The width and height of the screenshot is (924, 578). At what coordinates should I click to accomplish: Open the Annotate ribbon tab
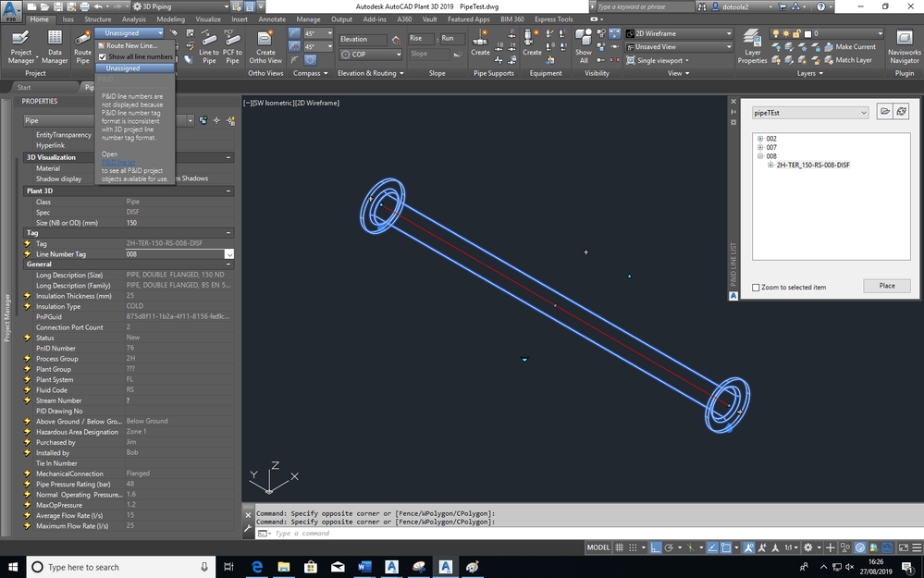(x=272, y=18)
